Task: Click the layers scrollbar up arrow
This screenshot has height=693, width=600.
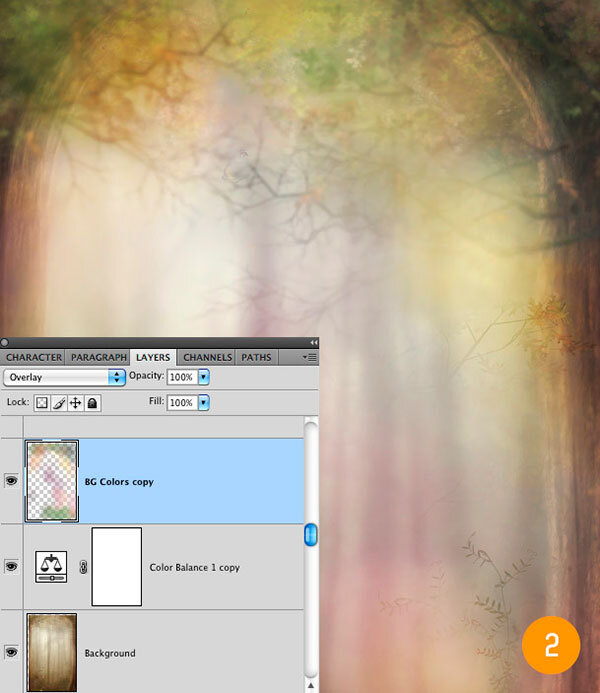Action: [311, 685]
